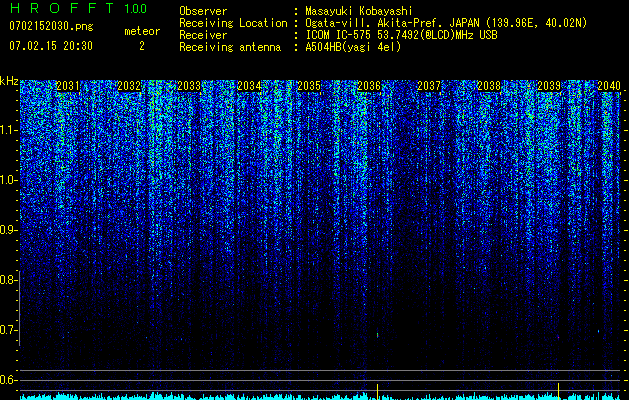
Task: Click the meteor label
Action: [x=142, y=31]
